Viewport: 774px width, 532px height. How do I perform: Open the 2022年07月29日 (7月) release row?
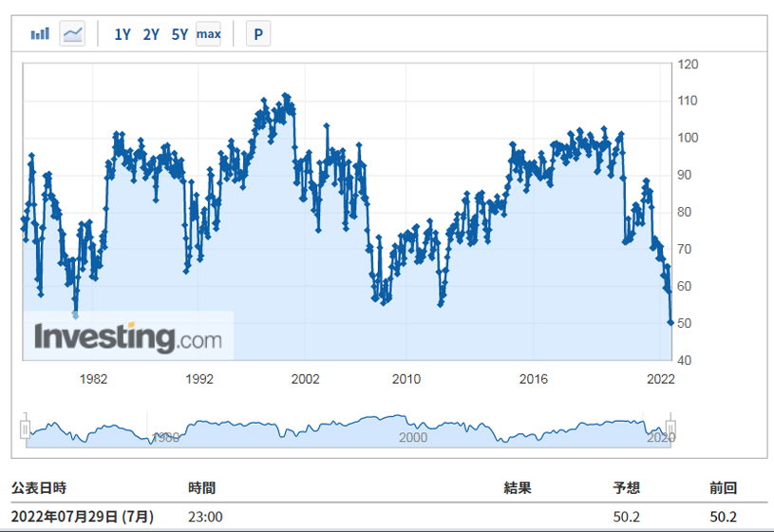82,516
